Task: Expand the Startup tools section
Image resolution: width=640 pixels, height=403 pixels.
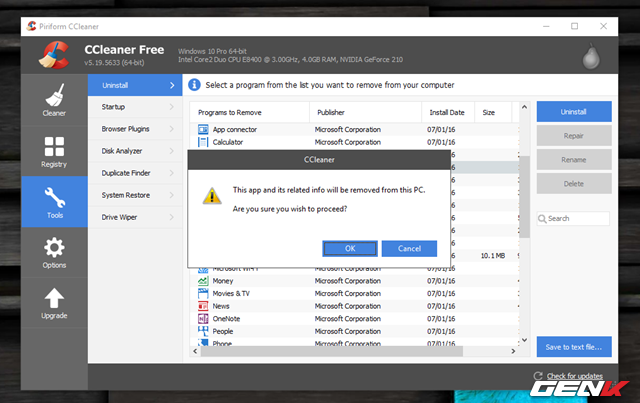Action: [x=136, y=107]
